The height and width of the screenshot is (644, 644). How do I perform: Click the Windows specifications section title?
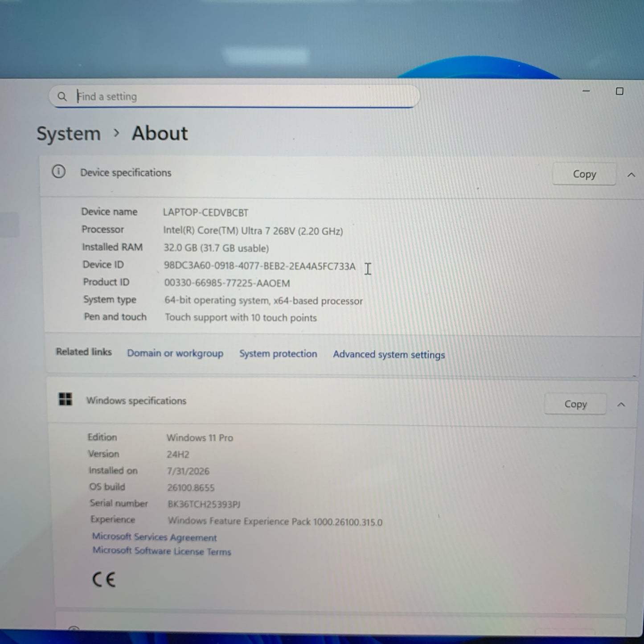pos(136,401)
